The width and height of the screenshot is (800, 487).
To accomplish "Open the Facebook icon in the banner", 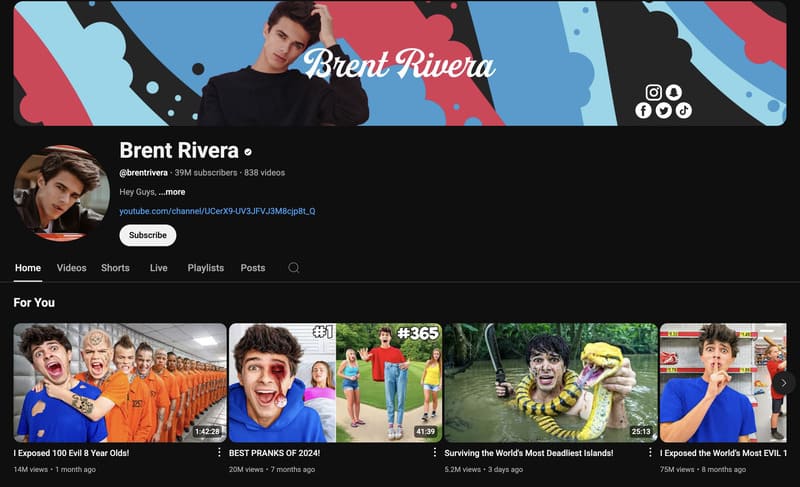I will (x=643, y=111).
